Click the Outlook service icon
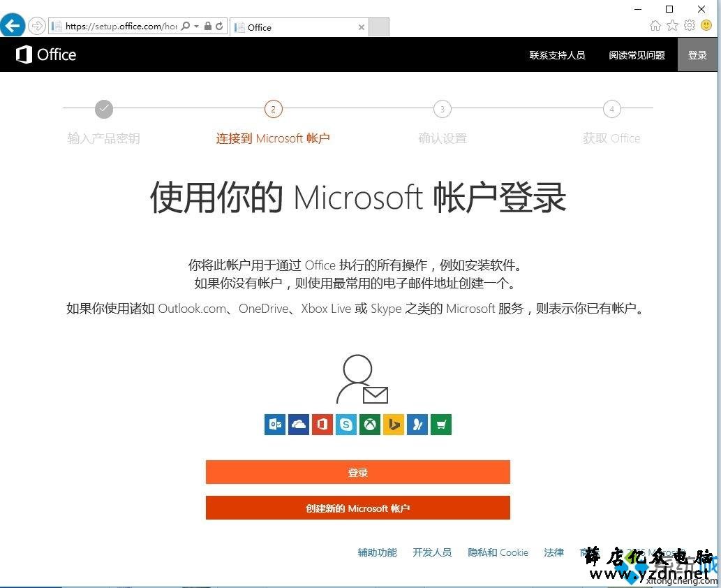 (x=275, y=424)
